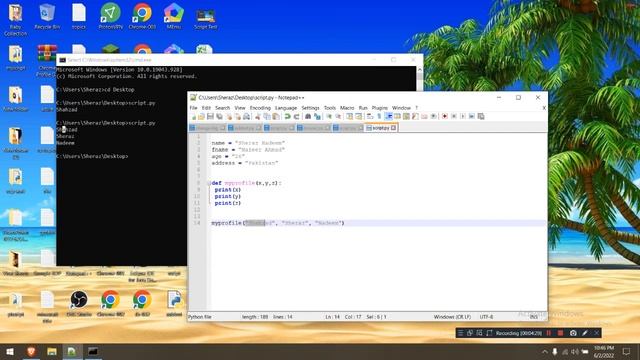This screenshot has height=360, width=640.
Task: Open the Function List panel icon
Action: (415, 116)
